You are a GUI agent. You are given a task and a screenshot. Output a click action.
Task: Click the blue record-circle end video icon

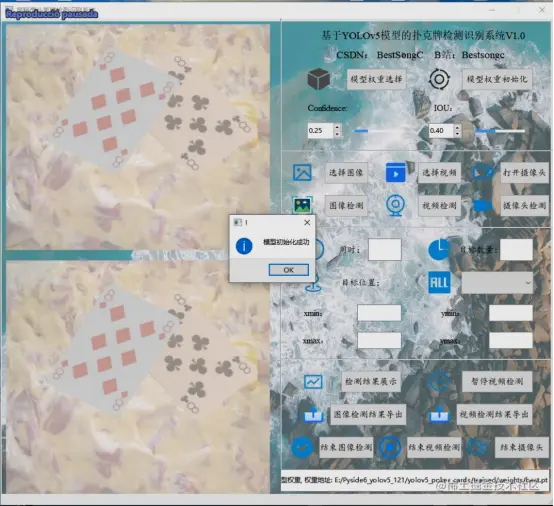click(390, 447)
